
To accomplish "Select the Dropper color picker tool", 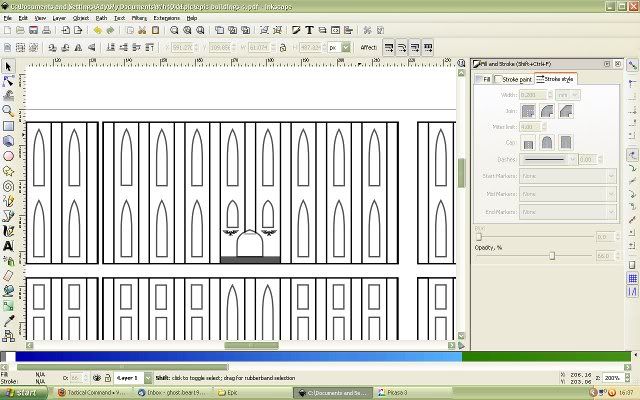I will 8,321.
